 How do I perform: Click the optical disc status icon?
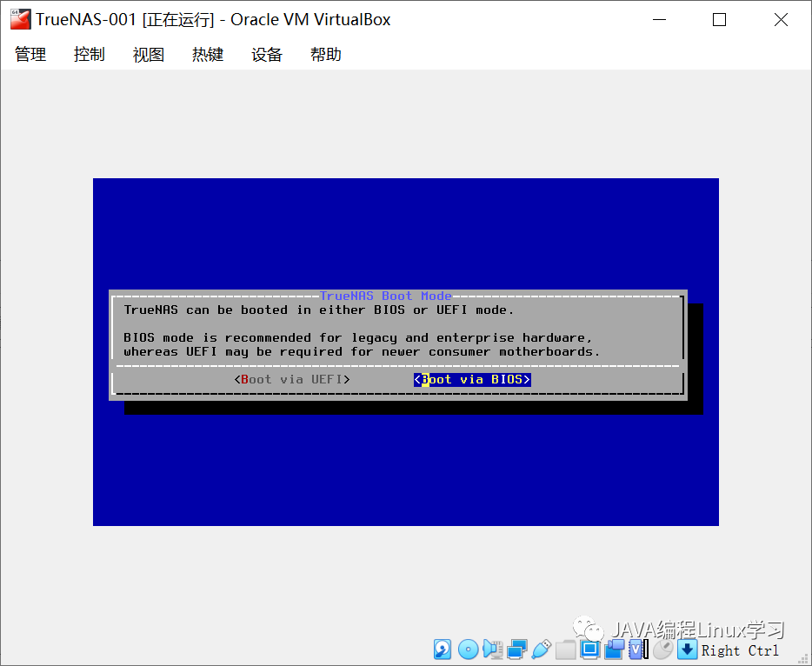click(x=468, y=649)
